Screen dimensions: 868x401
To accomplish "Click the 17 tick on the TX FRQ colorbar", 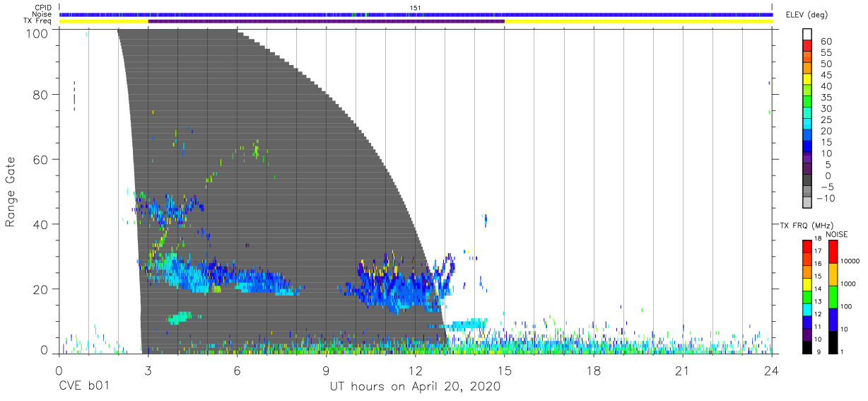I will coord(819,252).
